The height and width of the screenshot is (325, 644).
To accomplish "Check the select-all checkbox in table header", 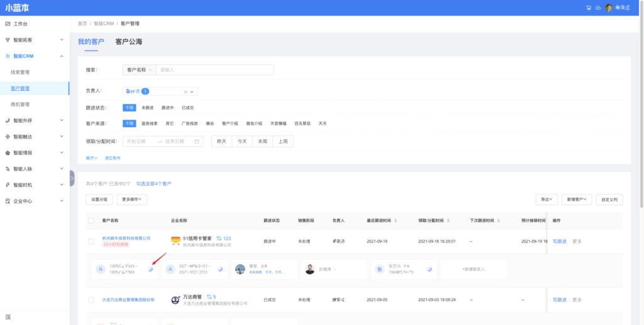I will click(91, 221).
